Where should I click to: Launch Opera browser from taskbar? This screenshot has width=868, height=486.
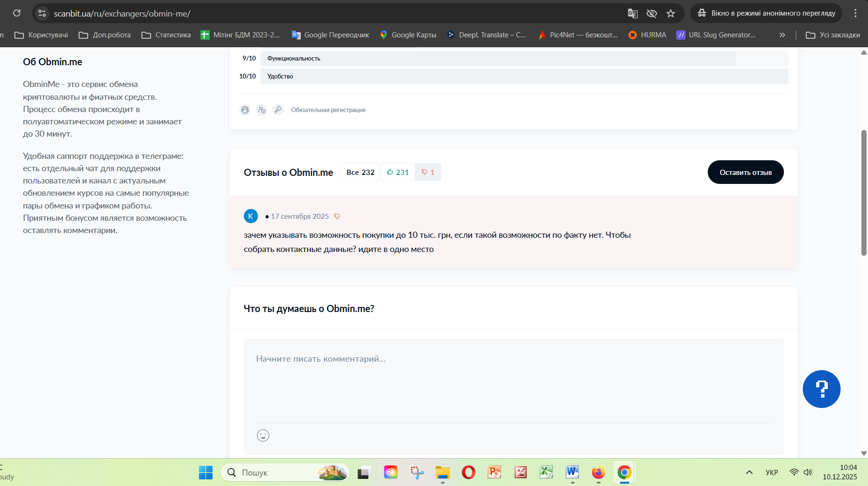[x=469, y=472]
